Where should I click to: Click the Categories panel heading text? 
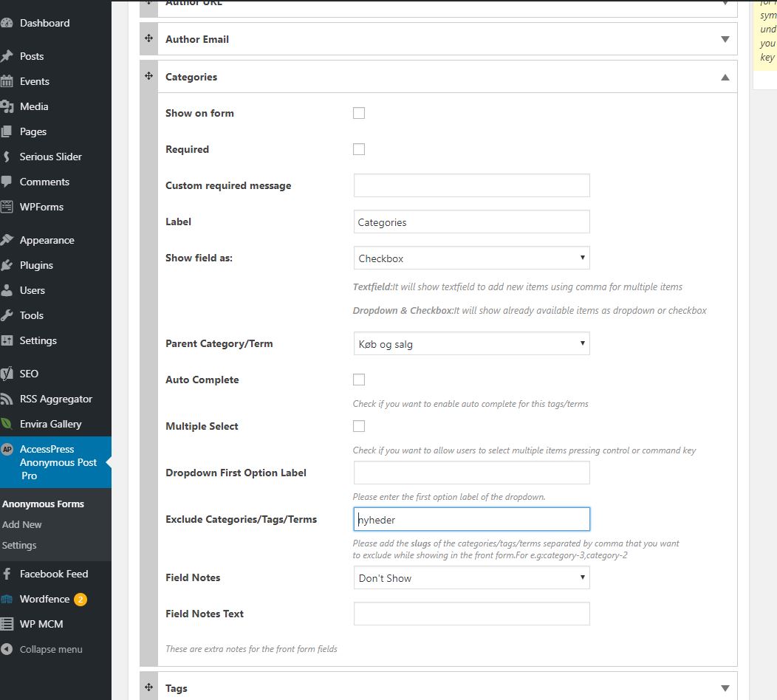point(191,77)
